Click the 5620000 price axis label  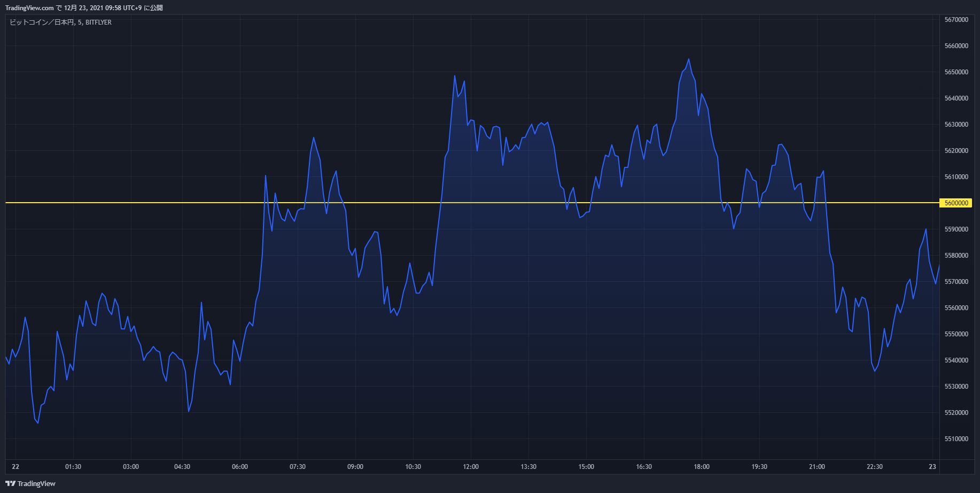pos(956,151)
